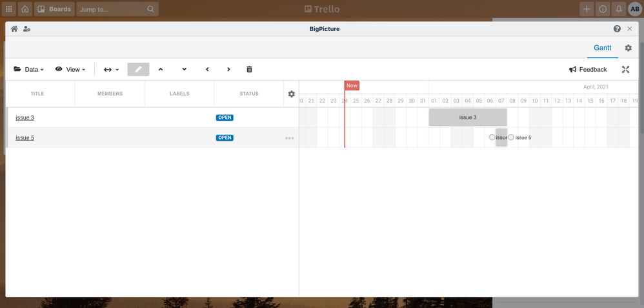Screen dimensions: 644x308
Task: Open the AB account avatar menu
Action: pyautogui.click(x=635, y=9)
